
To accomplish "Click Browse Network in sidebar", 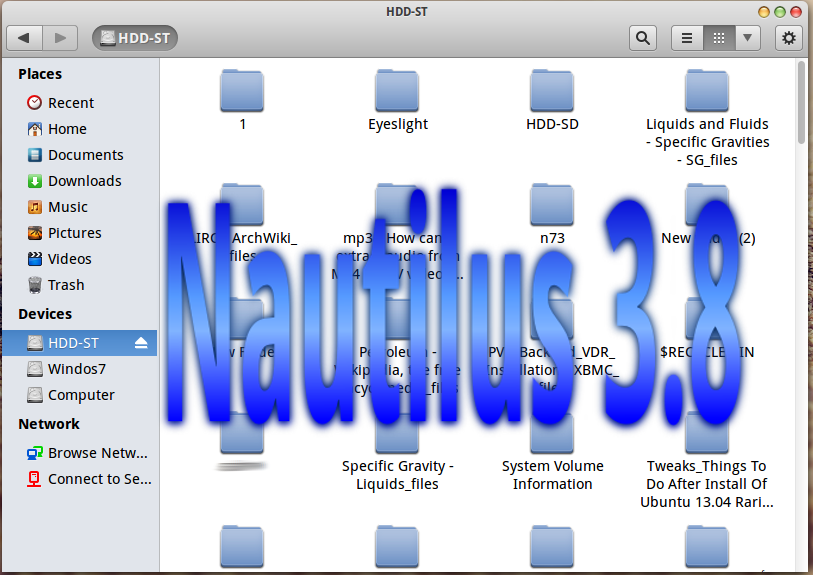I will [x=80, y=453].
